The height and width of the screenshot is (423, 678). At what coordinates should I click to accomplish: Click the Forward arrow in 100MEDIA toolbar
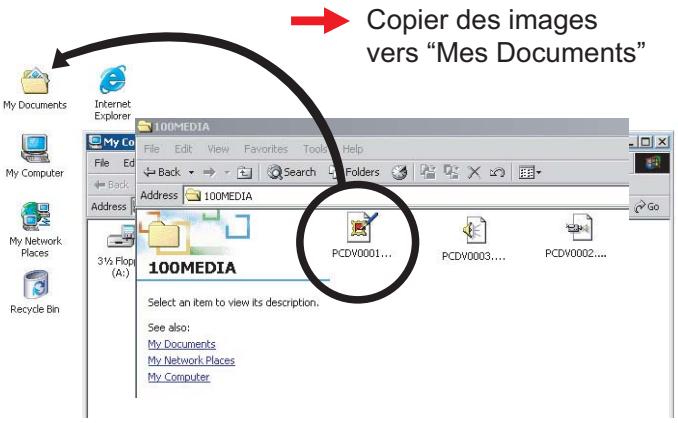coord(209,173)
